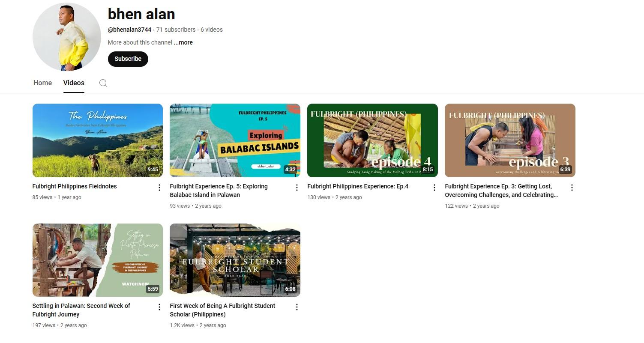The width and height of the screenshot is (644, 343).
Task: Open title link Fulbright Philippines Fieldnotes
Action: click(75, 186)
